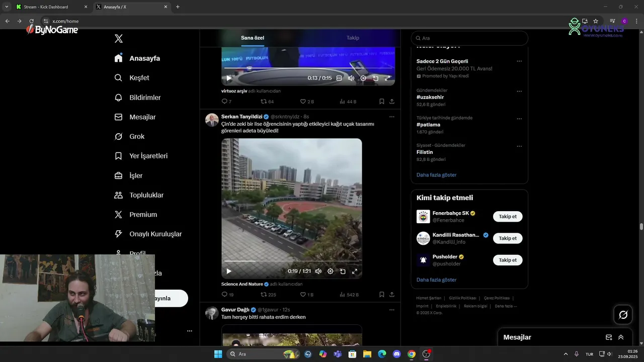
Task: Open more options for #patlama trend
Action: [x=519, y=119]
